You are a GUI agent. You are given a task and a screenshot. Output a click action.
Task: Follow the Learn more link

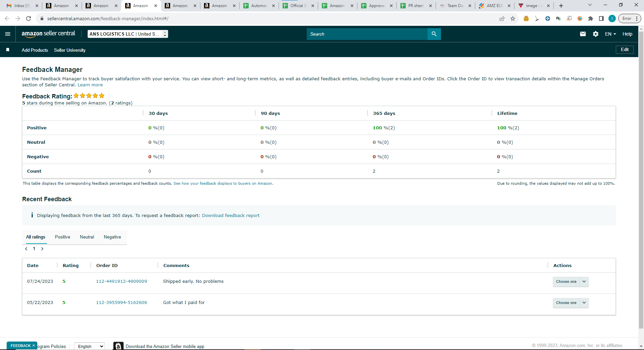pos(90,85)
